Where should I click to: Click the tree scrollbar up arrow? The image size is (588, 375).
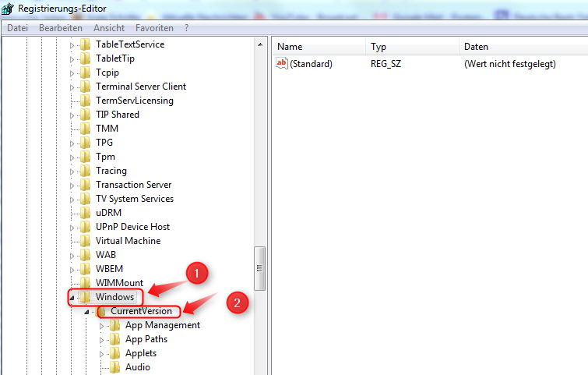260,44
